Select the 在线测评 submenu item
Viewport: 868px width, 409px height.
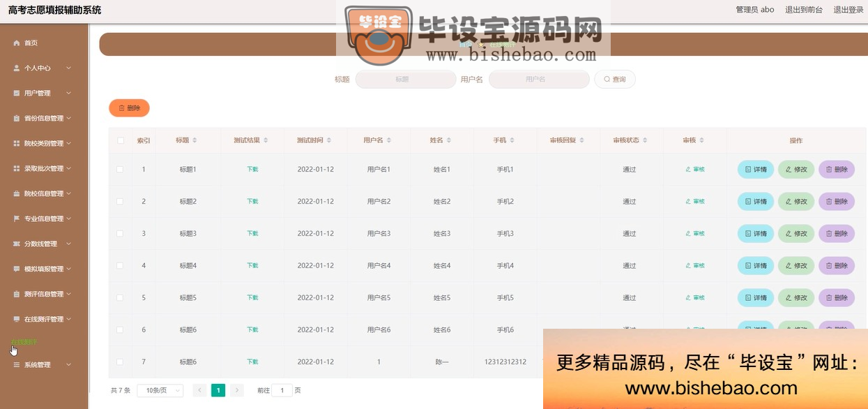point(24,342)
